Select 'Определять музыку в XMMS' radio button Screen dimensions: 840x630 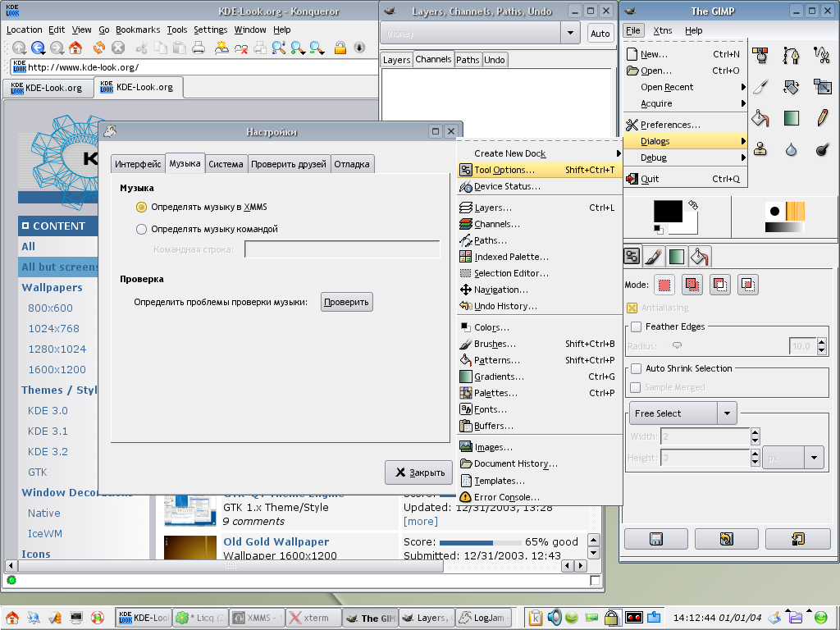coord(141,207)
